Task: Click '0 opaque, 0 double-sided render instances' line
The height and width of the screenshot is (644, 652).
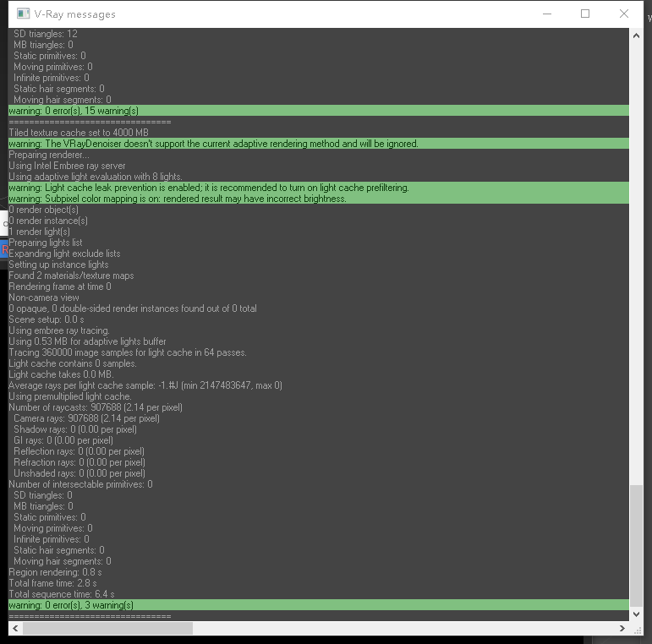Action: (133, 308)
